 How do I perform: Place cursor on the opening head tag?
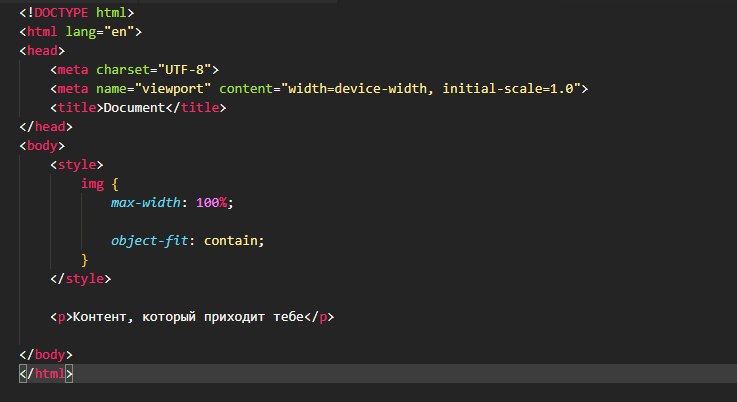click(42, 50)
